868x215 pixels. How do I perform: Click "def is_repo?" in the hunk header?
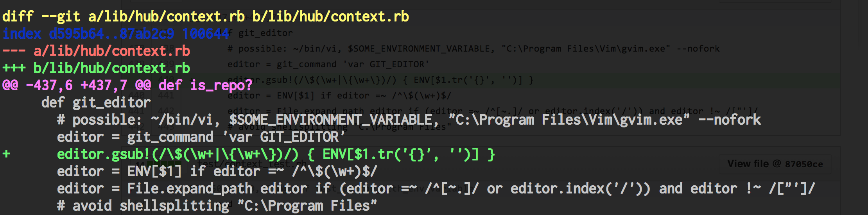pyautogui.click(x=205, y=85)
